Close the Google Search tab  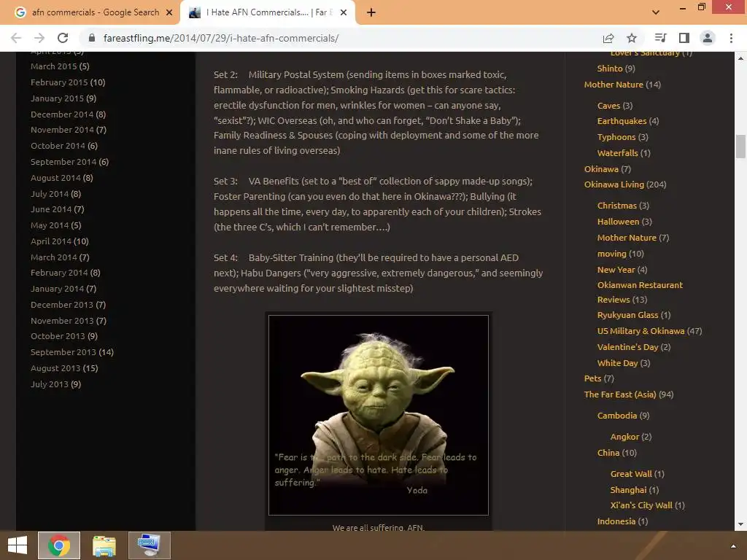(169, 13)
